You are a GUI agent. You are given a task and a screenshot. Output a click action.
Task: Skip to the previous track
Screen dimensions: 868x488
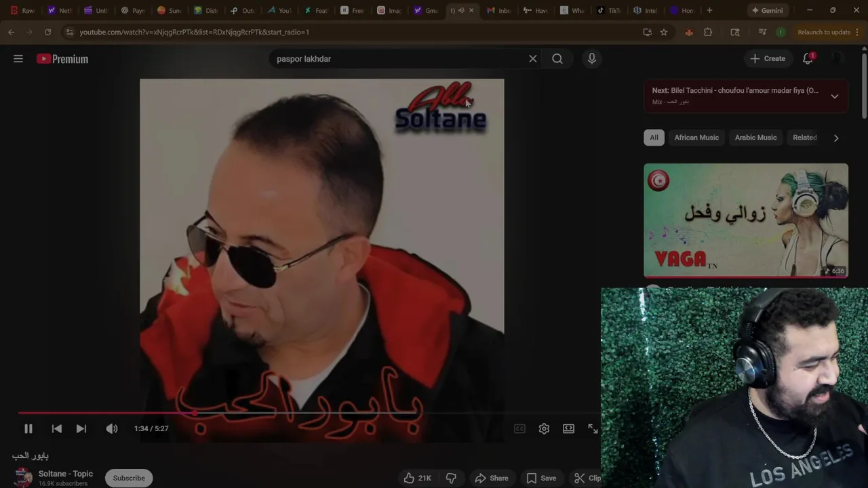coord(57,428)
